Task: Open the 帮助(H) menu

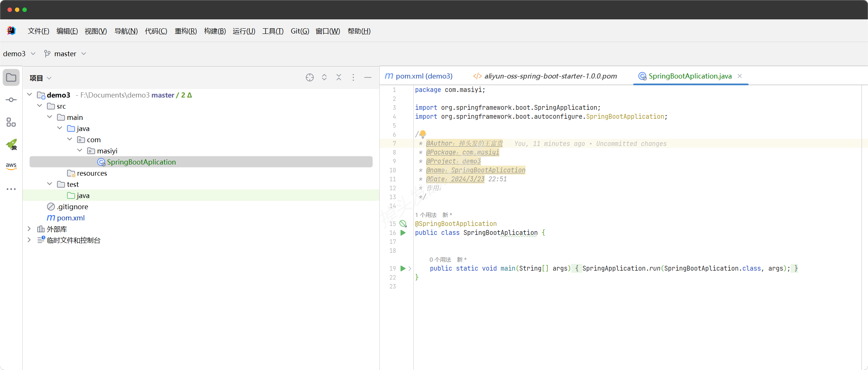Action: 359,31
